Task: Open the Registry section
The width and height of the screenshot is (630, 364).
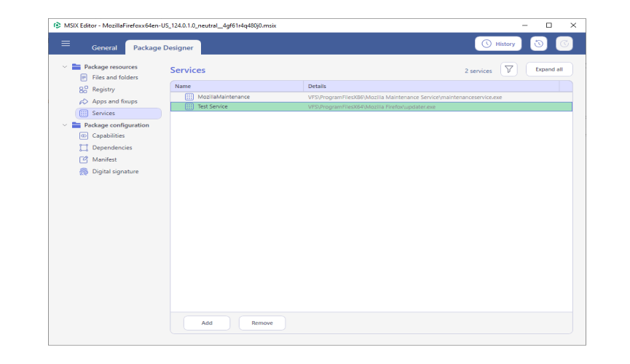Action: tap(103, 90)
